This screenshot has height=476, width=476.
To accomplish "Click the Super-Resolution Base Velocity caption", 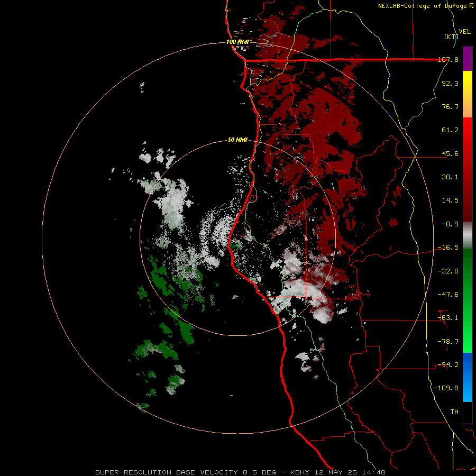I will pyautogui.click(x=241, y=472).
